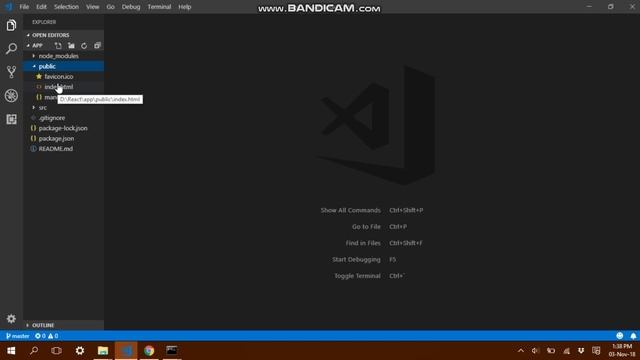
Task: Open Task View on taskbar
Action: click(x=57, y=351)
